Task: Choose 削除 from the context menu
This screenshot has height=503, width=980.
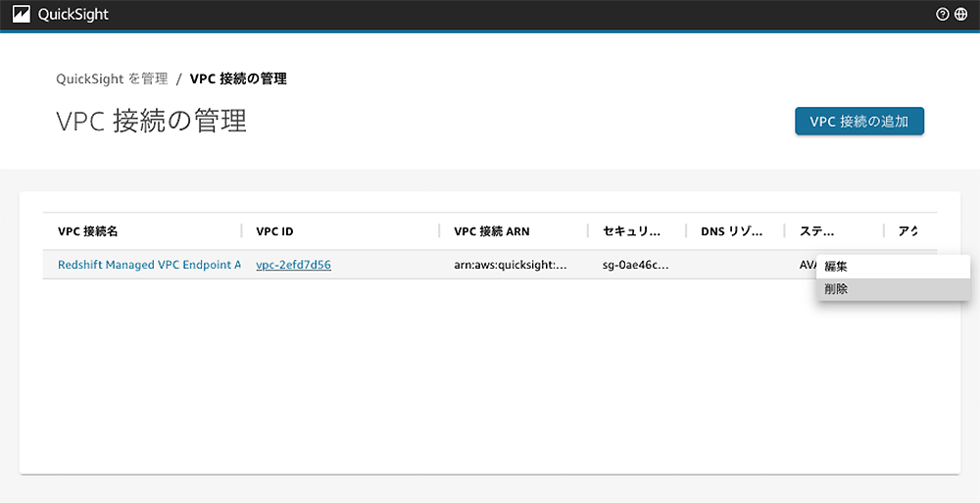Action: [x=893, y=289]
